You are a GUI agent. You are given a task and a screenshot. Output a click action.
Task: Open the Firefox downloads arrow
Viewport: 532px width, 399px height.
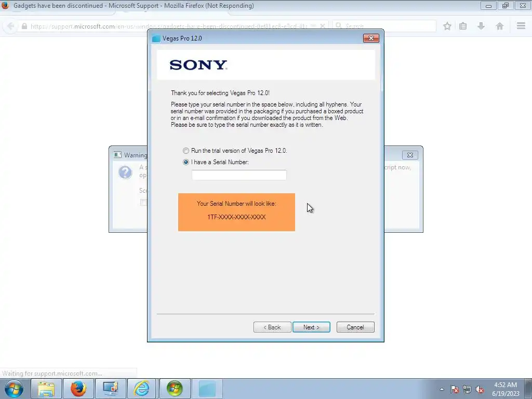(x=481, y=26)
